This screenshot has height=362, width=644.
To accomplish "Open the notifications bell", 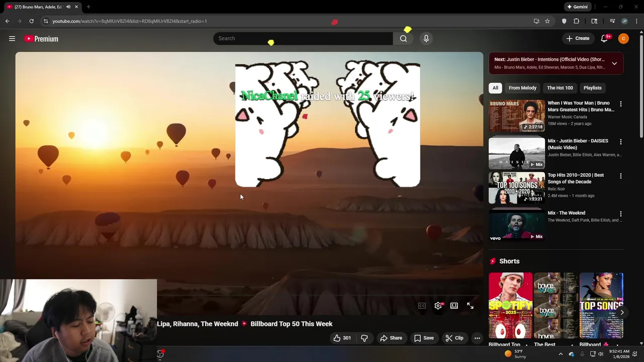I will [x=604, y=38].
